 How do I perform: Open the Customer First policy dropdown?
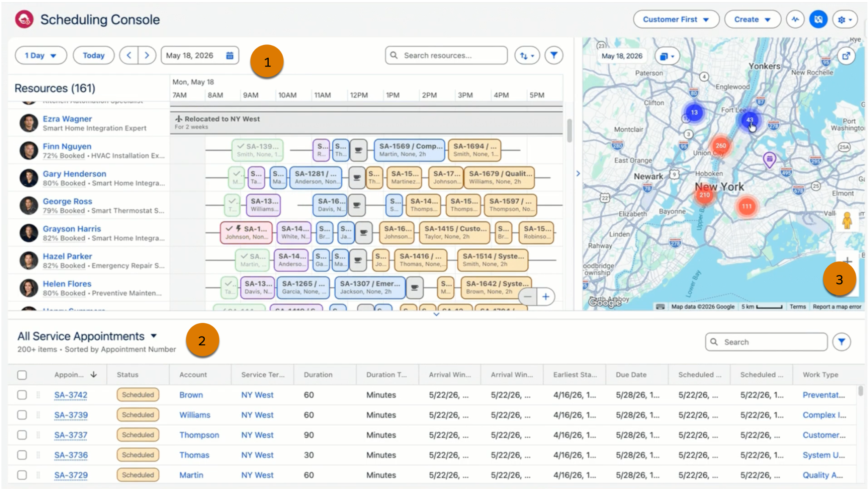[x=676, y=19]
